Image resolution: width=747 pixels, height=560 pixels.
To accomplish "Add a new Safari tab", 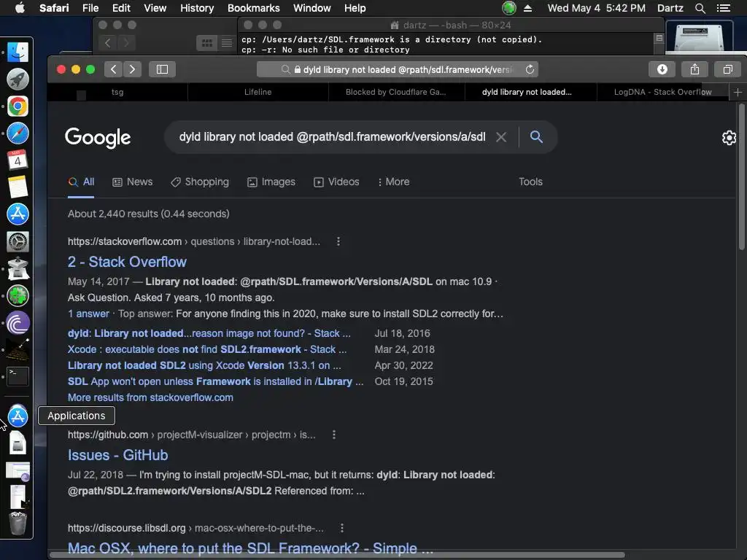I will (738, 93).
